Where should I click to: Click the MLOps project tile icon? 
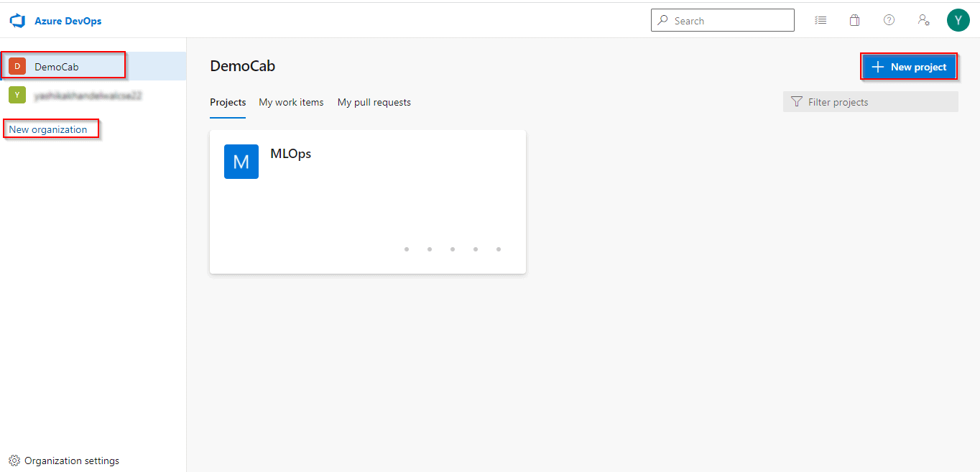(241, 162)
